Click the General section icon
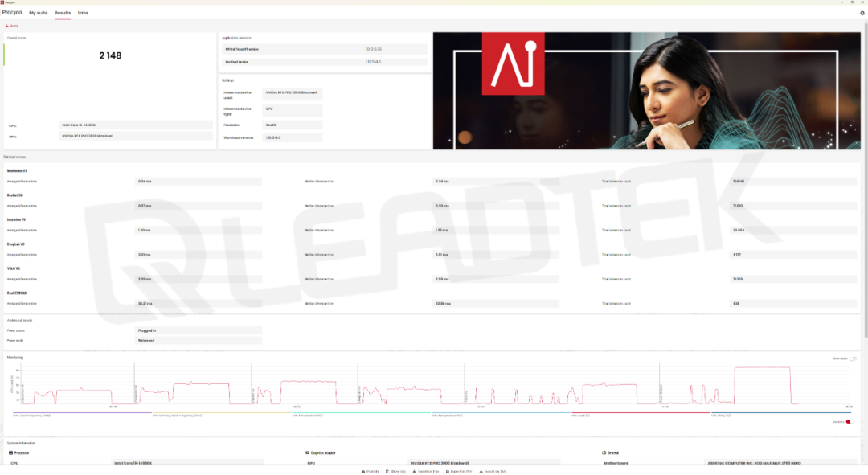Image resolution: width=868 pixels, height=475 pixels. point(604,452)
